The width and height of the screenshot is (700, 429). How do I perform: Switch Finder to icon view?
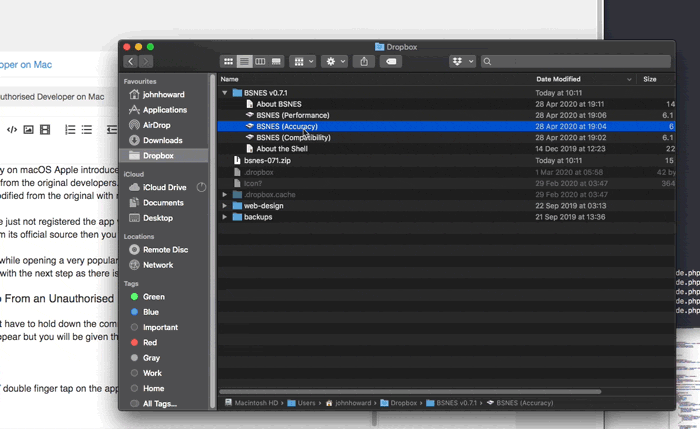(x=228, y=62)
